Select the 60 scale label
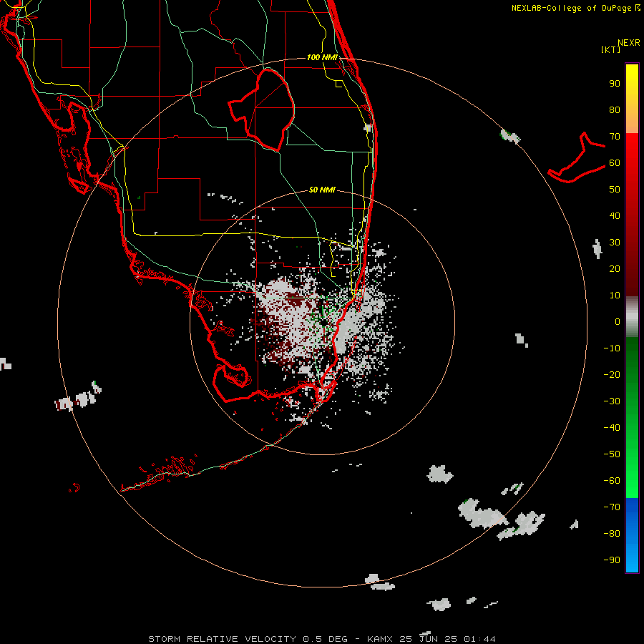This screenshot has height=644, width=644. coord(615,162)
